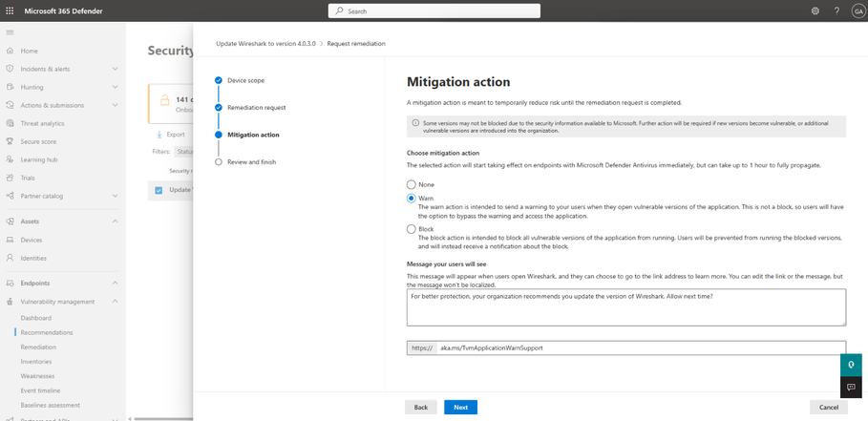
Task: Expand the Incidents & alerts section
Action: (x=116, y=69)
